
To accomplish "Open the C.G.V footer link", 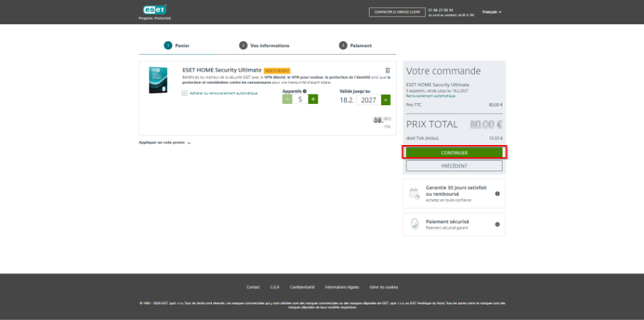I will (275, 287).
